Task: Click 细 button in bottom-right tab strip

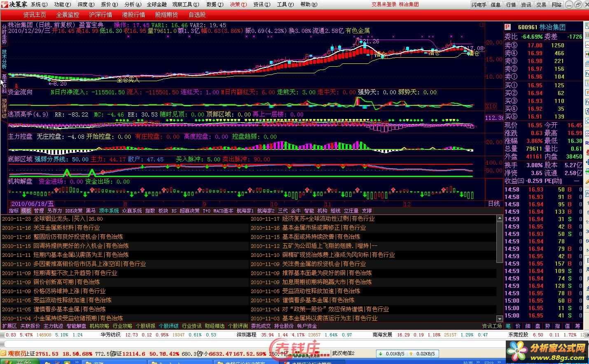Action: 528,326
